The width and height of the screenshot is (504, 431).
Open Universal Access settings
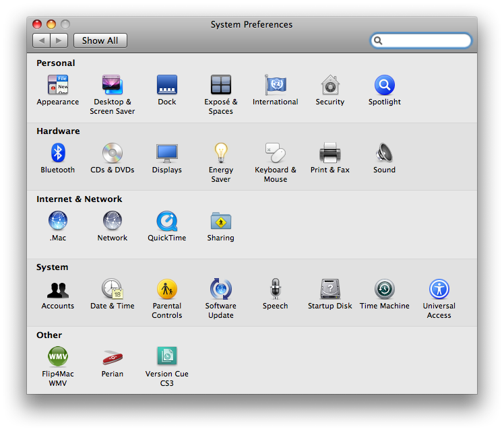439,290
